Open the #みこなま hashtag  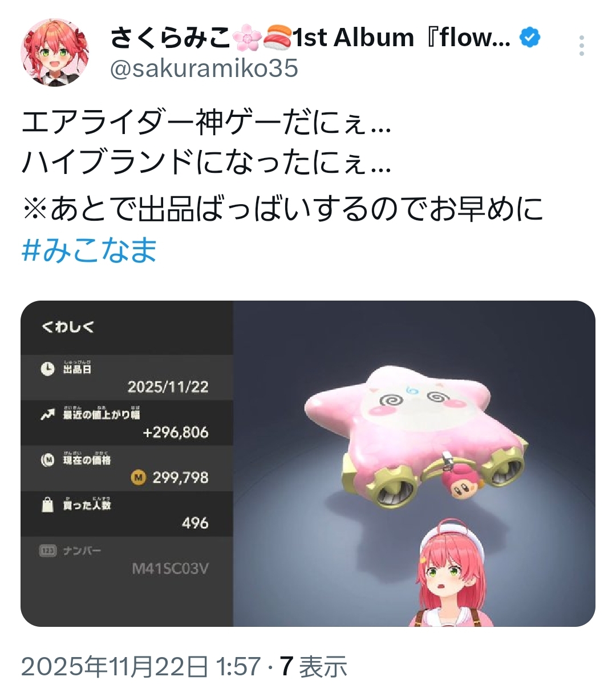[x=90, y=250]
